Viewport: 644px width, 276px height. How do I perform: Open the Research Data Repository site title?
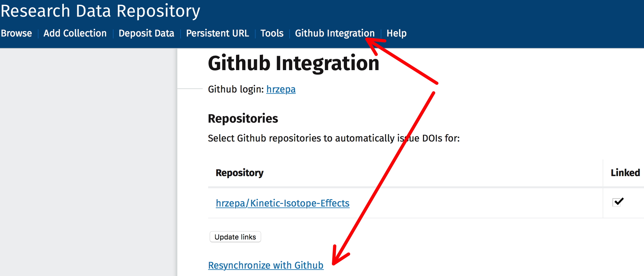tap(100, 11)
